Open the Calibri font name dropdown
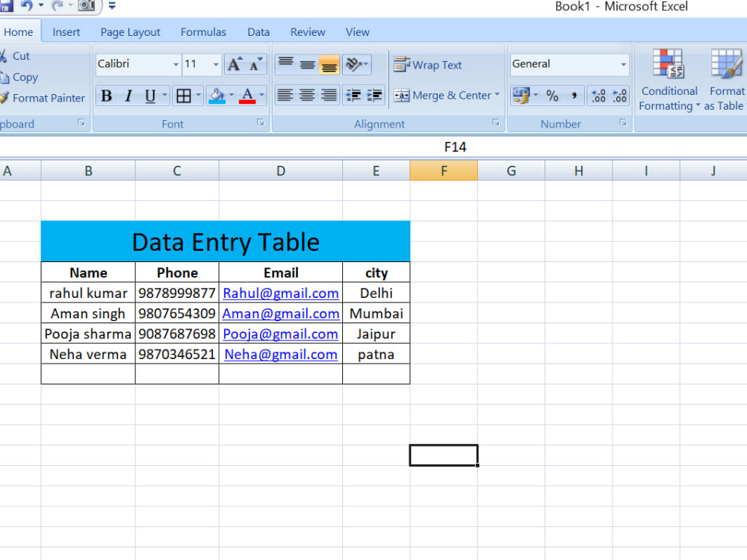Screen dimensions: 747x560 click(176, 64)
